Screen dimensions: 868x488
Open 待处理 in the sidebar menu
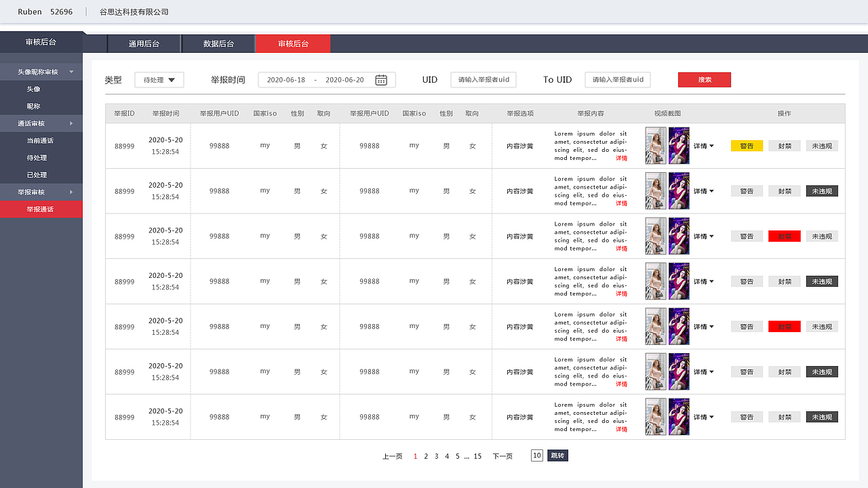(x=37, y=157)
